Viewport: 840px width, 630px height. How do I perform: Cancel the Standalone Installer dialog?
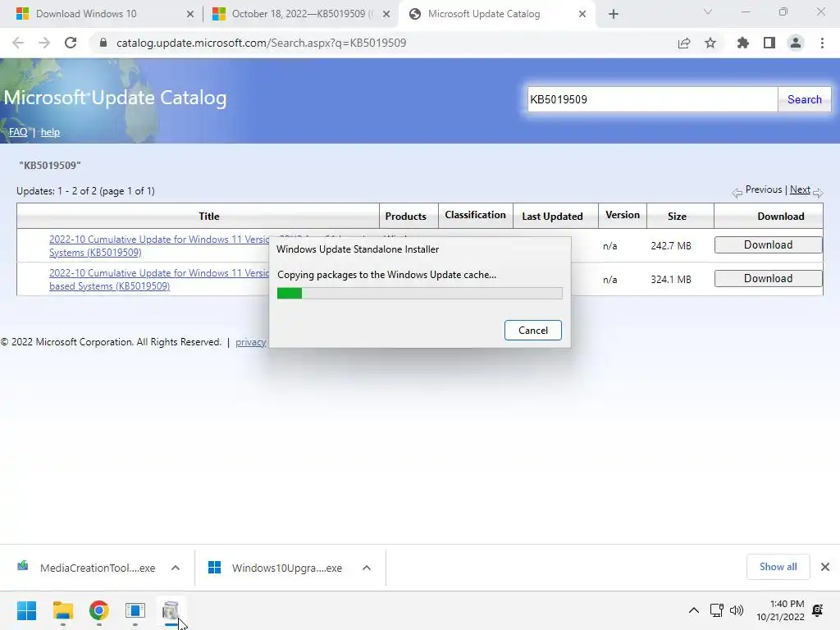click(533, 330)
